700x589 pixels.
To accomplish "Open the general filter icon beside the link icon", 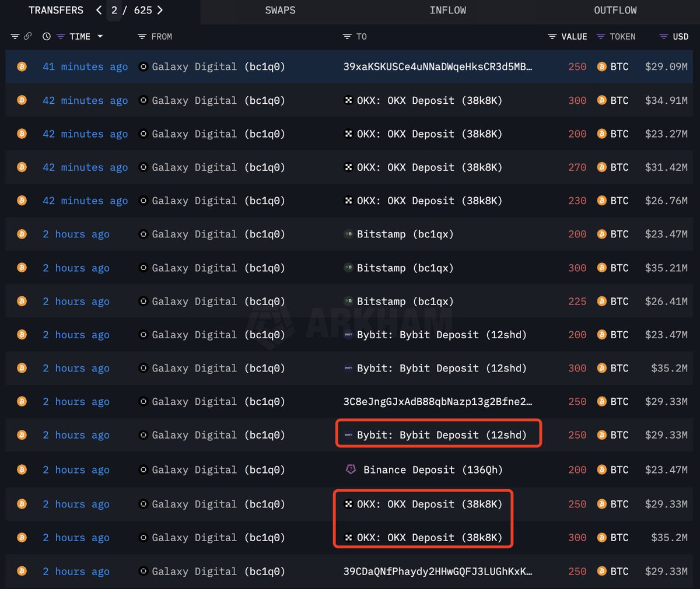I will [15, 36].
